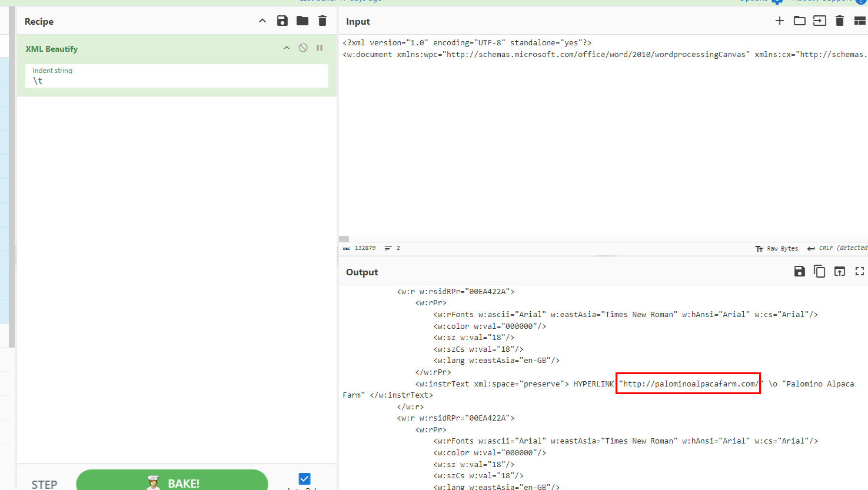Save the current recipe
The height and width of the screenshot is (490, 868).
(x=282, y=21)
